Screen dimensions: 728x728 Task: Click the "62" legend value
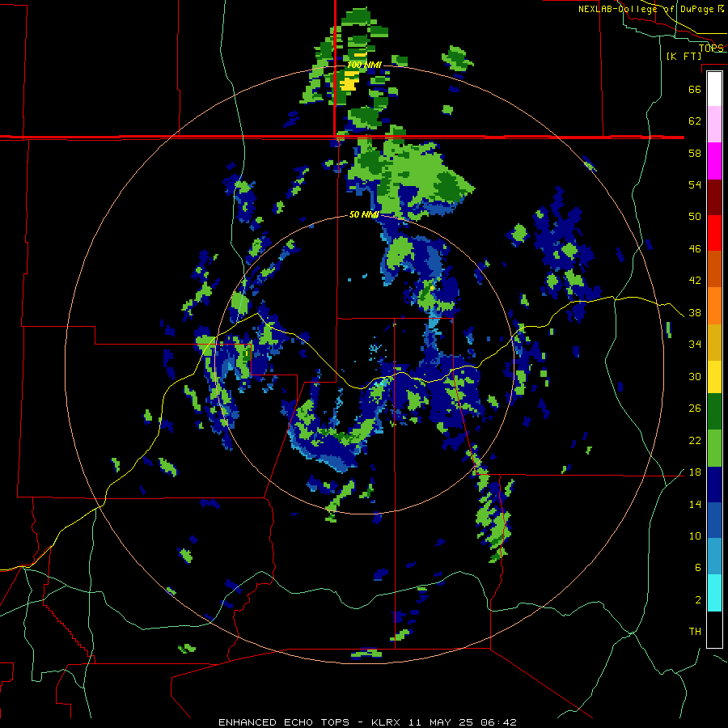[695, 121]
